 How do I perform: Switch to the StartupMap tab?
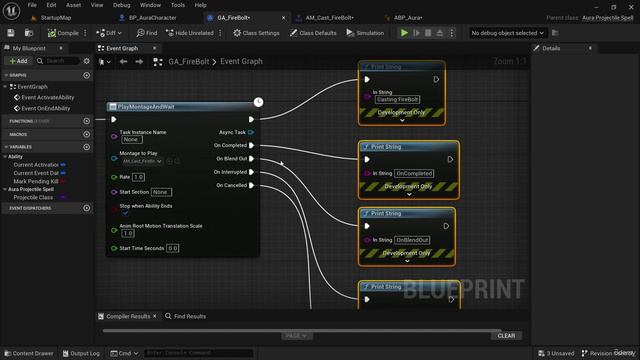pos(56,18)
